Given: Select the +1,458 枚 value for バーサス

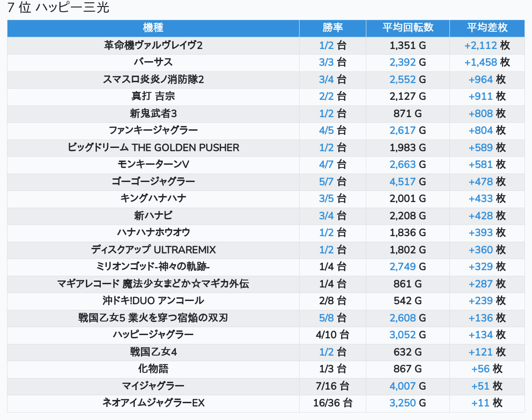Looking at the screenshot, I should 487,63.
